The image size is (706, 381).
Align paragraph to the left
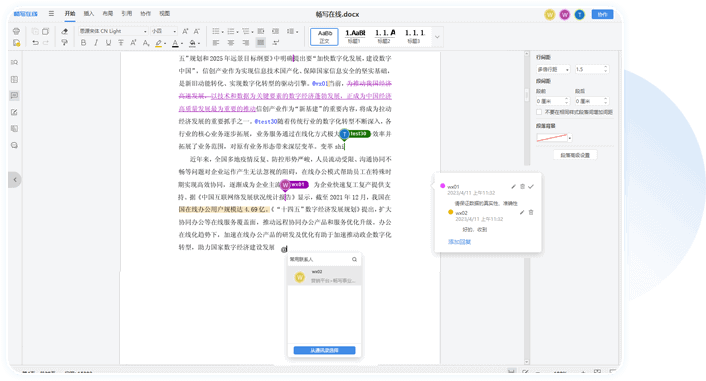click(x=216, y=43)
